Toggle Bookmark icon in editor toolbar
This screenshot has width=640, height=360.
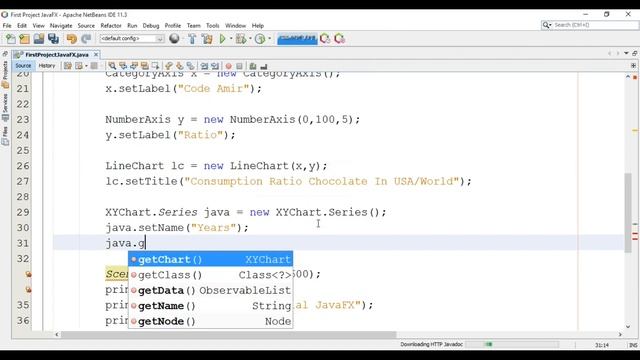[190, 66]
